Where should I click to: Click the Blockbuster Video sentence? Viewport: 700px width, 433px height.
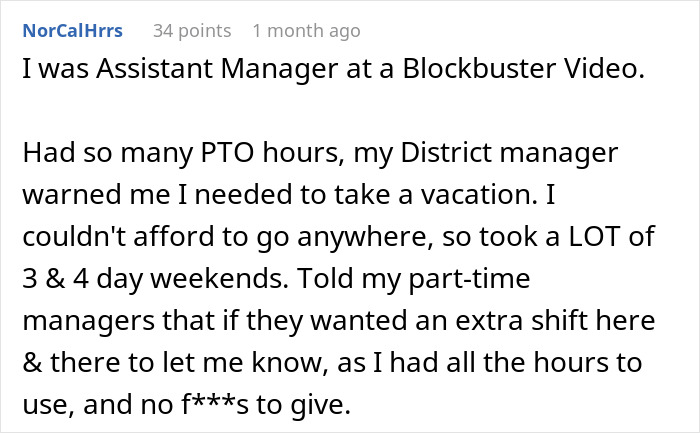tap(333, 69)
